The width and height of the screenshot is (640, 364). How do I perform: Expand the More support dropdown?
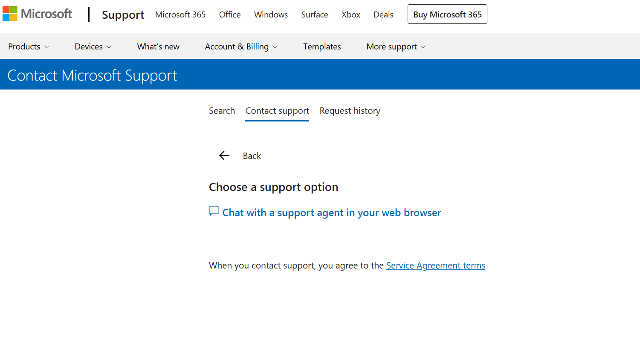[396, 46]
